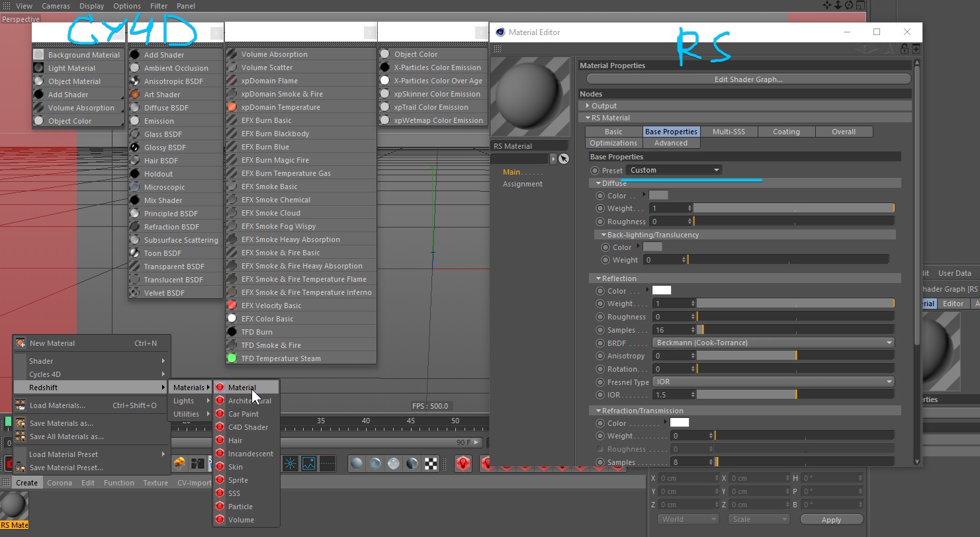The width and height of the screenshot is (980, 537).
Task: Toggle the Fresnel Type keyframe dot
Action: [600, 382]
